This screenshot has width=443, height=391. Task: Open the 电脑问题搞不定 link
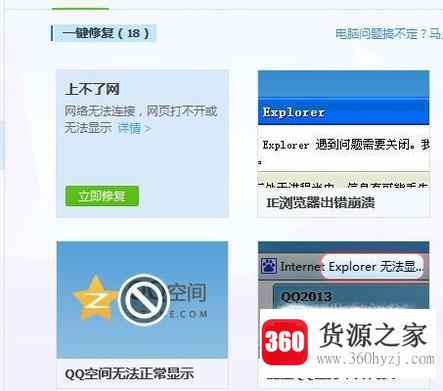pyautogui.click(x=389, y=34)
